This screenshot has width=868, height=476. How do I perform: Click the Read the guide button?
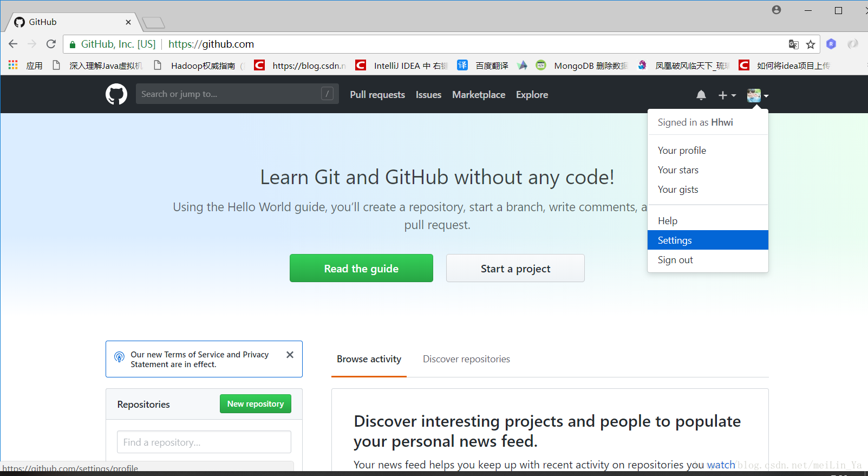[361, 268]
